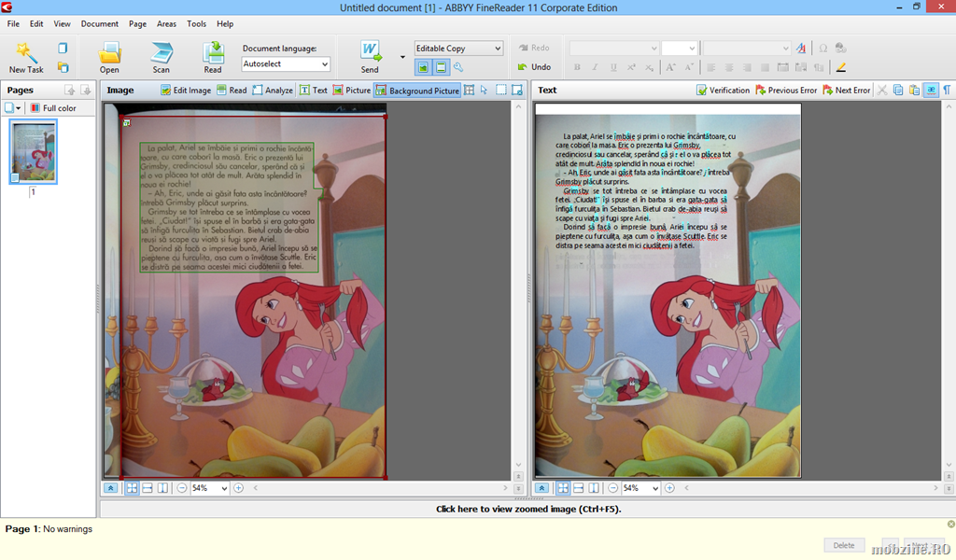Screen dimensions: 956x560
Task: Click Analyze in the Image toolbar
Action: coord(272,91)
